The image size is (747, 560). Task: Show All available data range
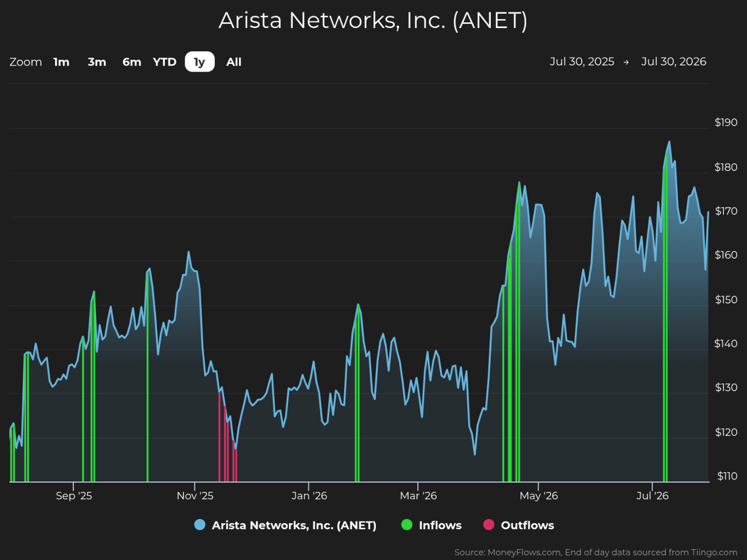[x=234, y=62]
